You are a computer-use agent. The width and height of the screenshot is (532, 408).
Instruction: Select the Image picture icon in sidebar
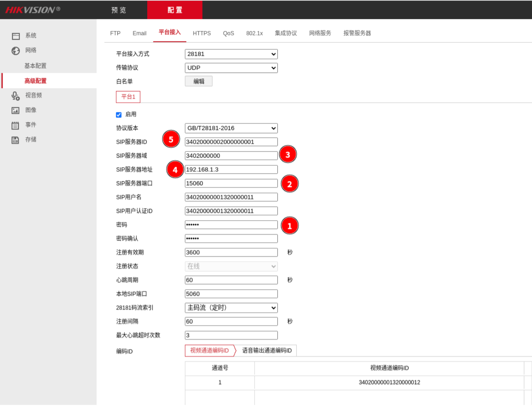[x=15, y=110]
